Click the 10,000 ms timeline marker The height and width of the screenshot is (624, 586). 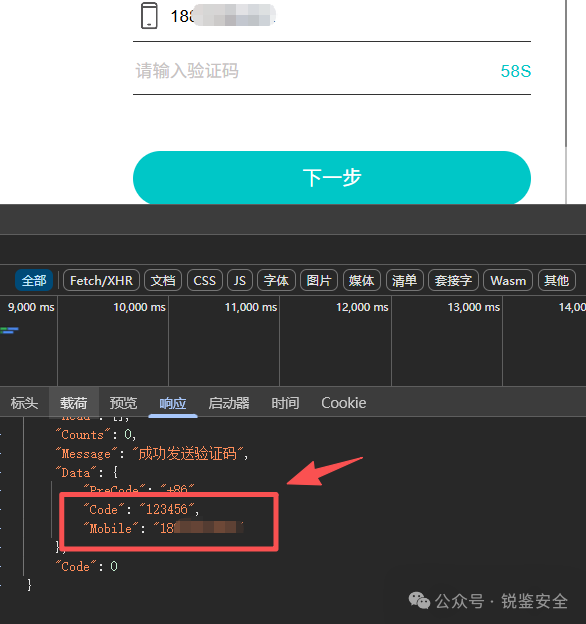139,307
